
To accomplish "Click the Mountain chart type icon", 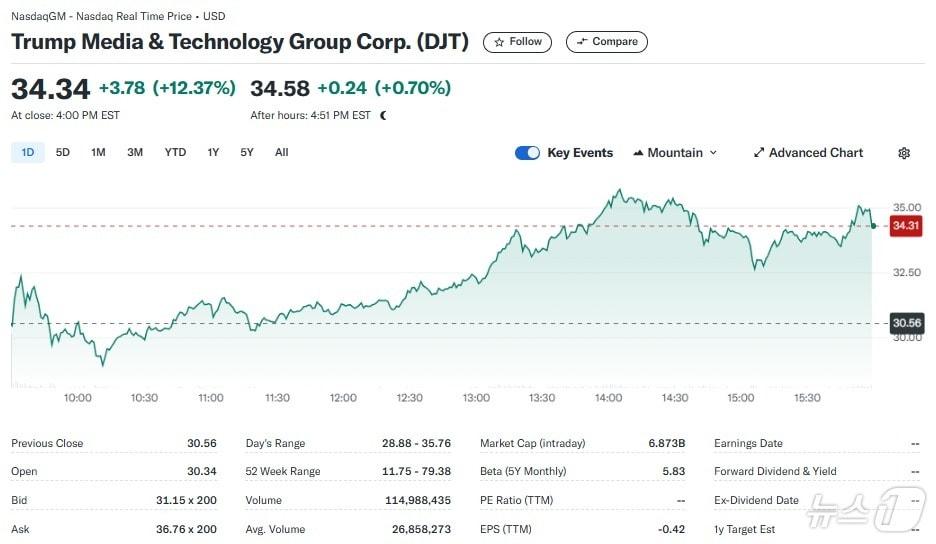I will 638,153.
